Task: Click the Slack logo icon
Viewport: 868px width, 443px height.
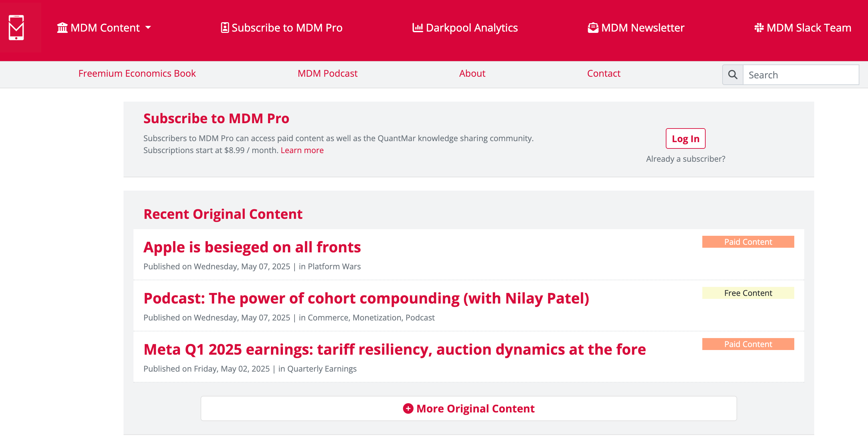Action: tap(758, 28)
